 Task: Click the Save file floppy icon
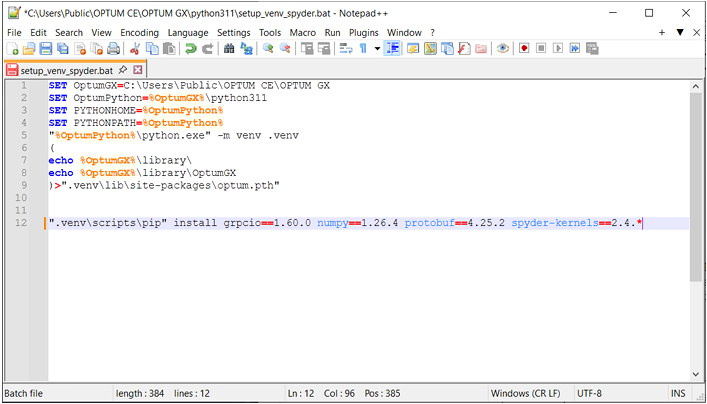coord(47,48)
